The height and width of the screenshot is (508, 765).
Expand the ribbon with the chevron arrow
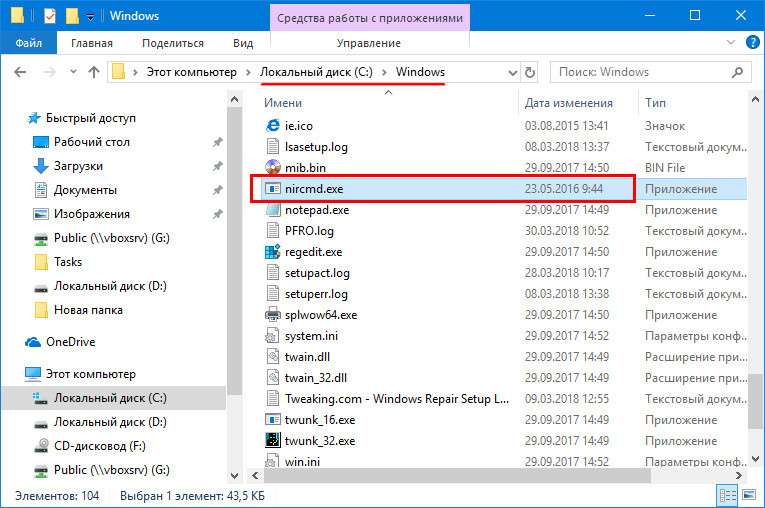click(730, 42)
